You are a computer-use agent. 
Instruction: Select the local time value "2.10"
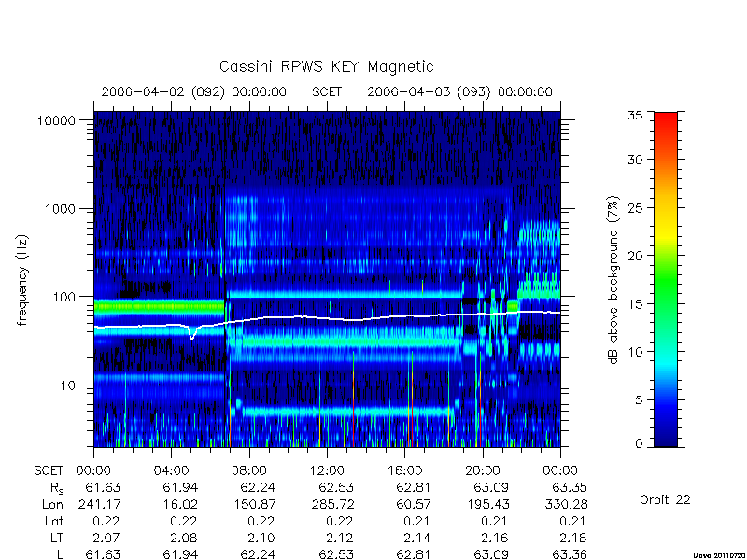(262, 538)
